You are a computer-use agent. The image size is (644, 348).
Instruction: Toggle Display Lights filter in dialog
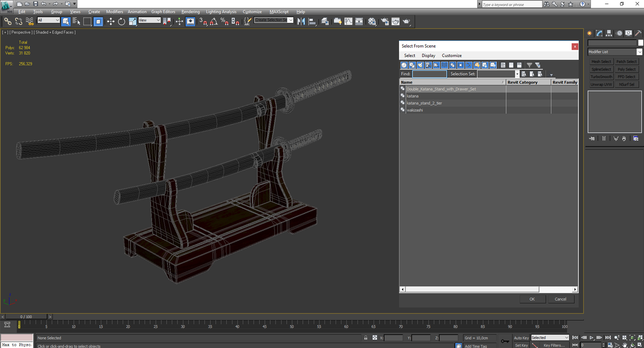point(420,65)
